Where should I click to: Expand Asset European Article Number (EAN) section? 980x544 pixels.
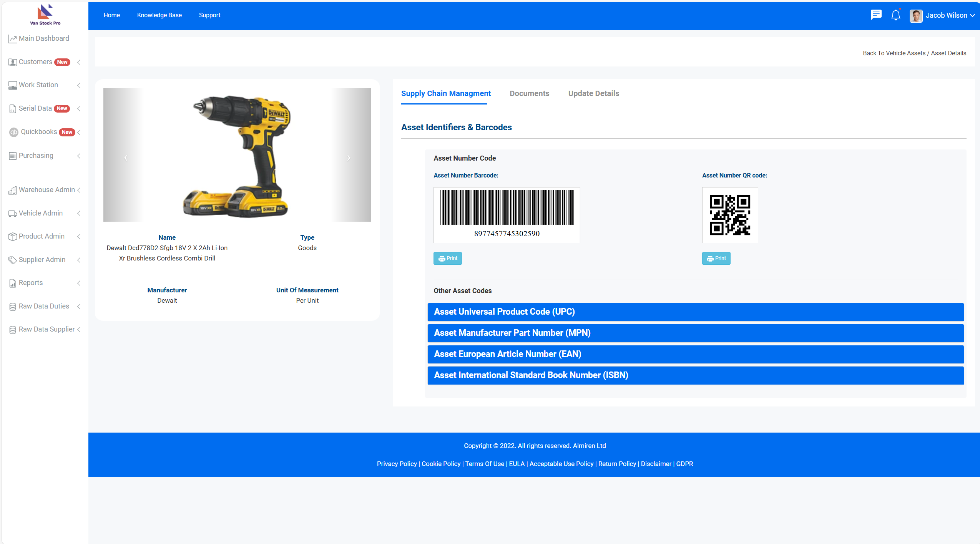[695, 354]
